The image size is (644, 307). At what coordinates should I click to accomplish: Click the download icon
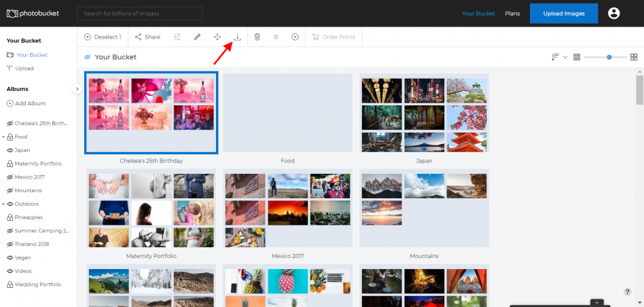click(237, 37)
